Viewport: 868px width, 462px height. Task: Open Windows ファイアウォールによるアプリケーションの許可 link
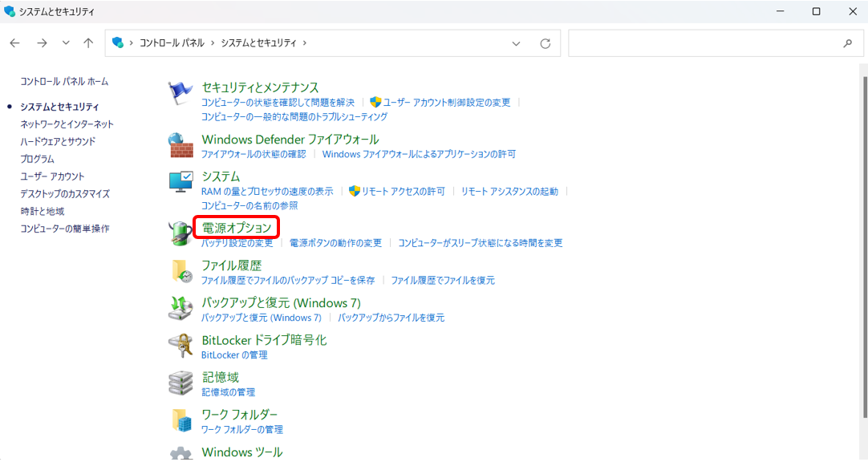coord(419,154)
